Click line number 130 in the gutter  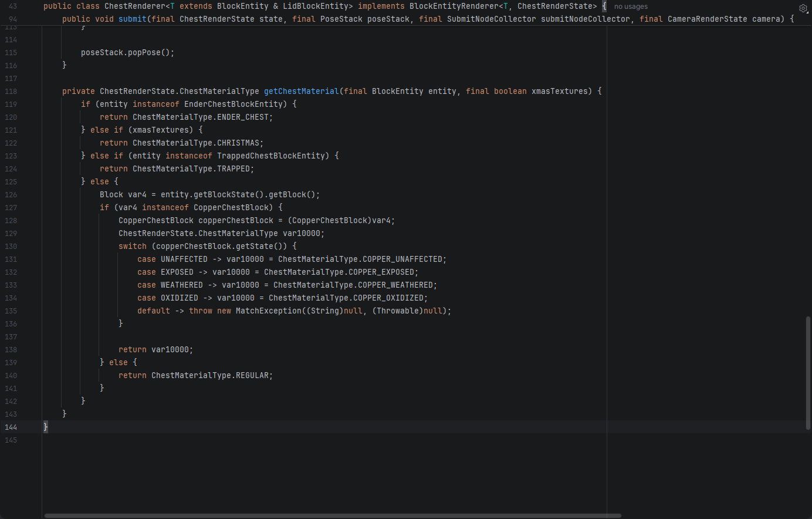point(11,247)
